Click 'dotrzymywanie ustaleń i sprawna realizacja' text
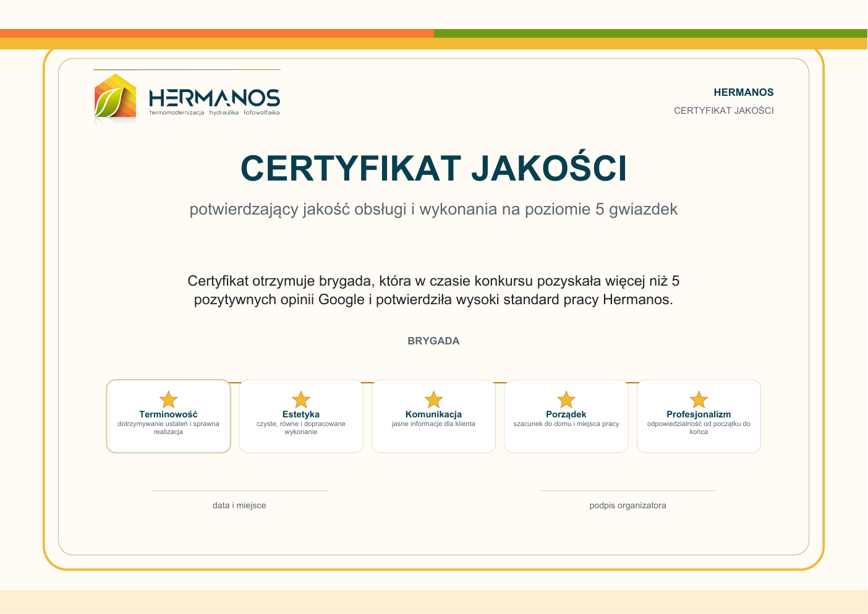The height and width of the screenshot is (614, 868). [x=168, y=428]
